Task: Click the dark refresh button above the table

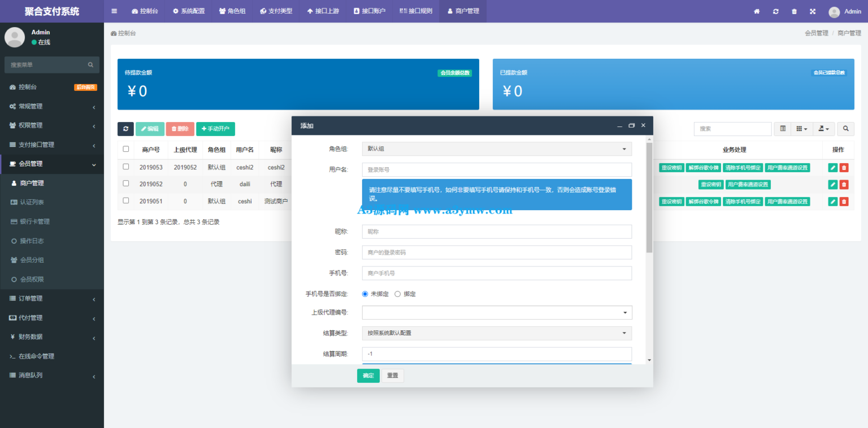Action: point(125,129)
